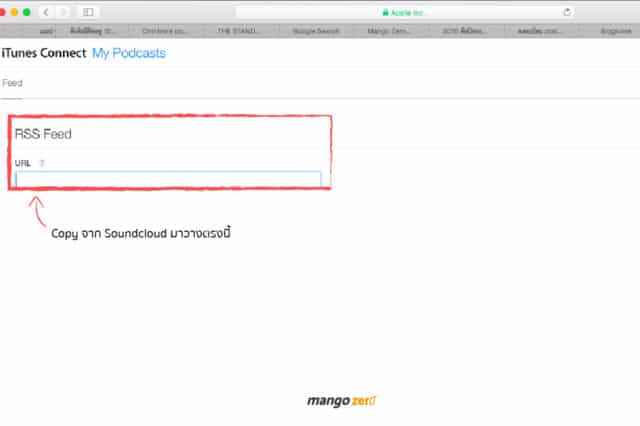Switch to the Google Search browser tab
This screenshot has width=640, height=426.
[316, 31]
